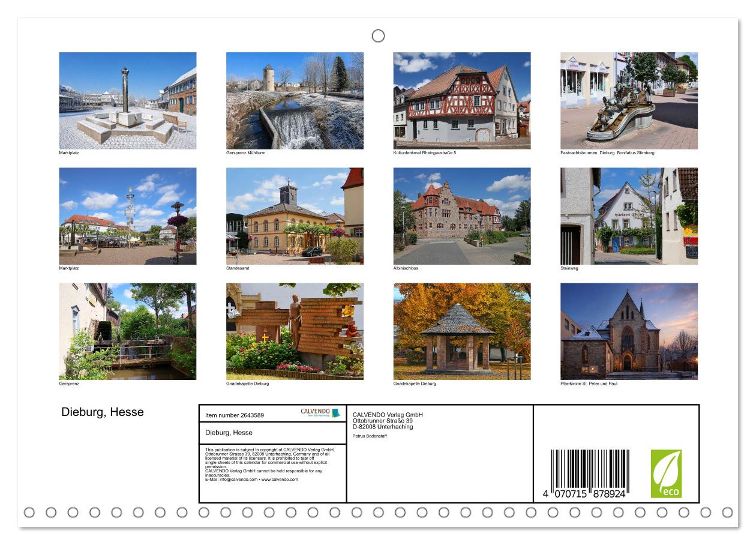This screenshot has width=756, height=545.
Task: Click the green eco leaf logo
Action: (x=666, y=474)
